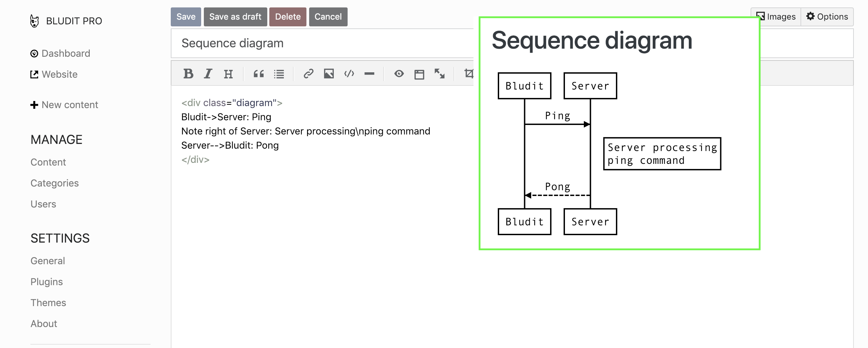Go to the Plugins settings page

pos(47,281)
